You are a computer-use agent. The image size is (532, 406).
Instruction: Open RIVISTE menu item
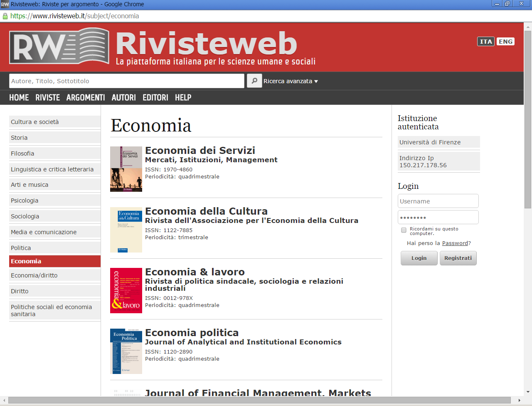(x=48, y=97)
